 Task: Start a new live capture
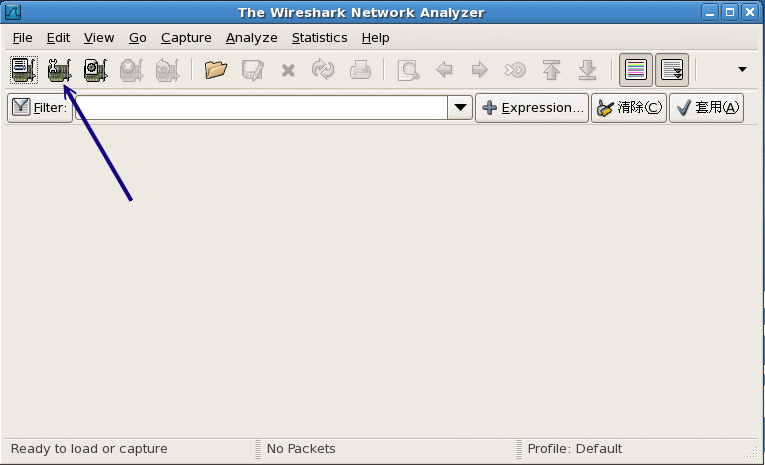[95, 70]
